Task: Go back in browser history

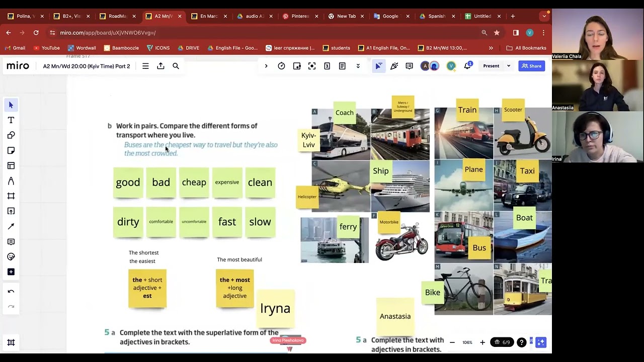Action: [x=9, y=33]
